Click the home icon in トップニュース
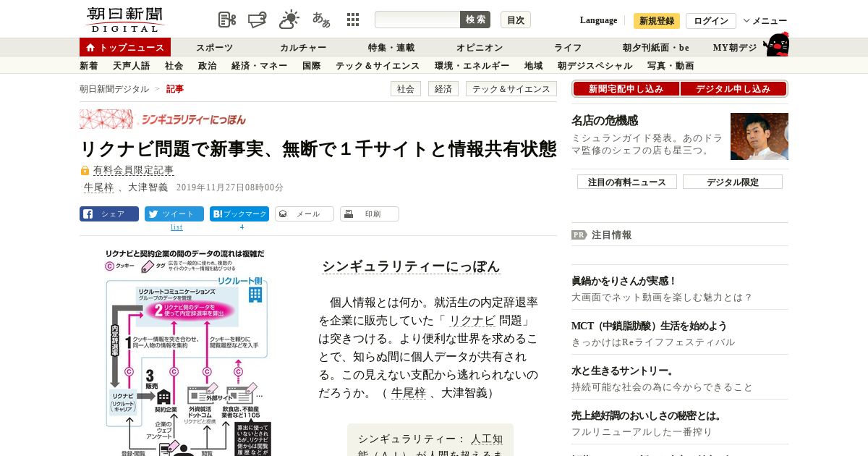The height and width of the screenshot is (456, 868). pyautogui.click(x=90, y=48)
